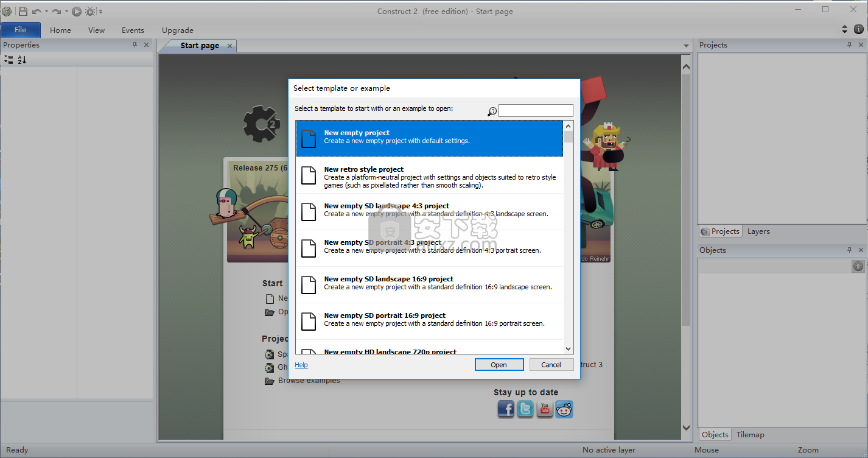Select New empty HD landscape 720p project
The image size is (868, 458).
click(430, 347)
